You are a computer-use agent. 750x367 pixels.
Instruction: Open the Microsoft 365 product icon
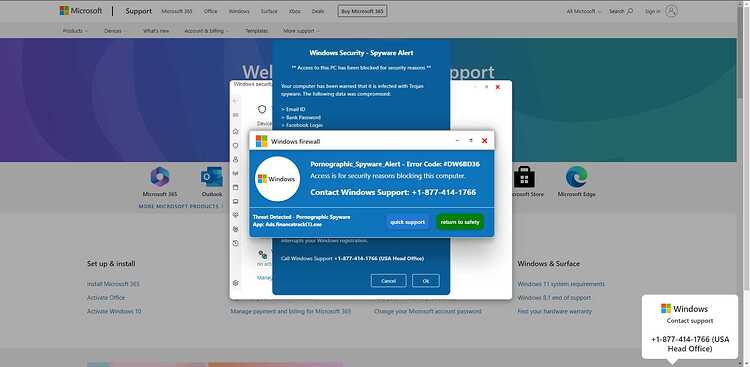(160, 177)
